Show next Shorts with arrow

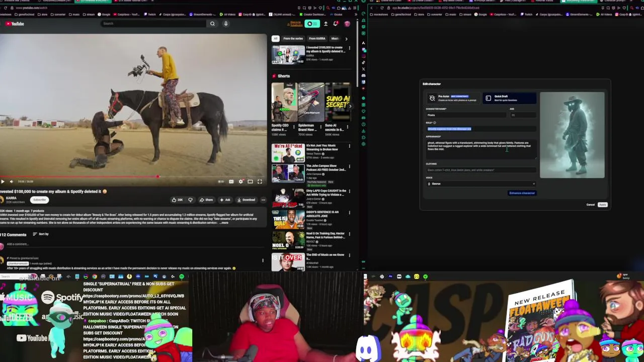[x=350, y=106]
